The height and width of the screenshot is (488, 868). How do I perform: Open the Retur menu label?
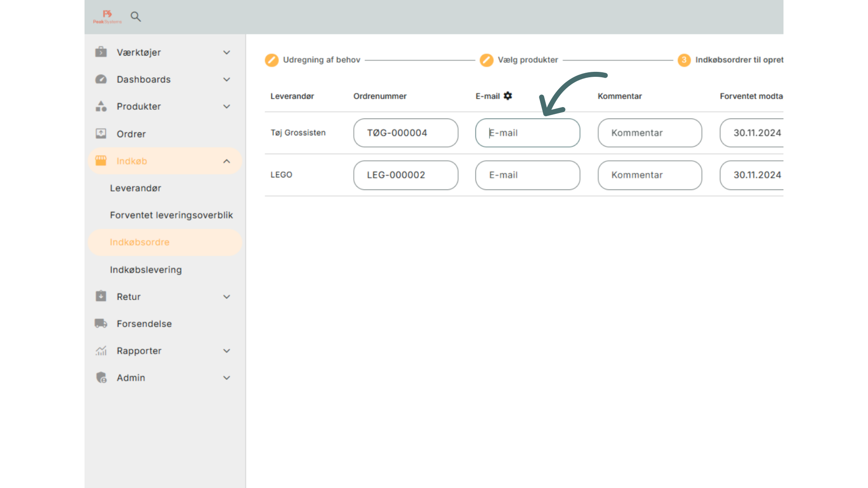(128, 297)
